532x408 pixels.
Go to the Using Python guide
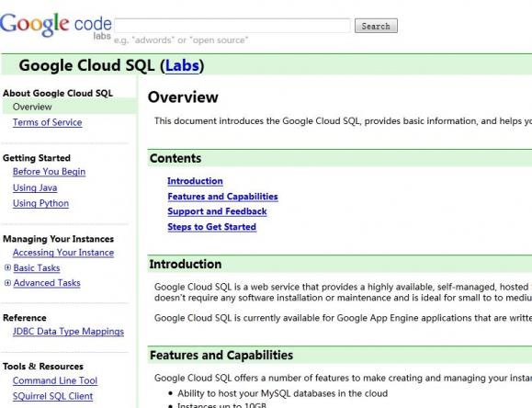click(40, 203)
